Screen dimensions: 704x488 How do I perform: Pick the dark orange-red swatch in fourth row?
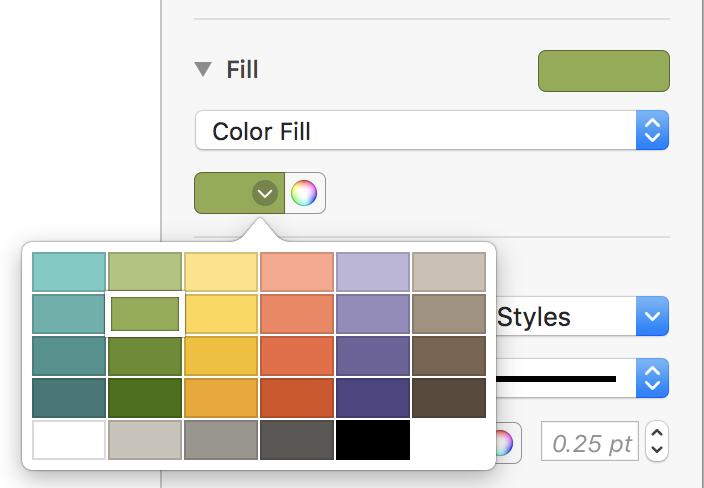click(x=297, y=398)
